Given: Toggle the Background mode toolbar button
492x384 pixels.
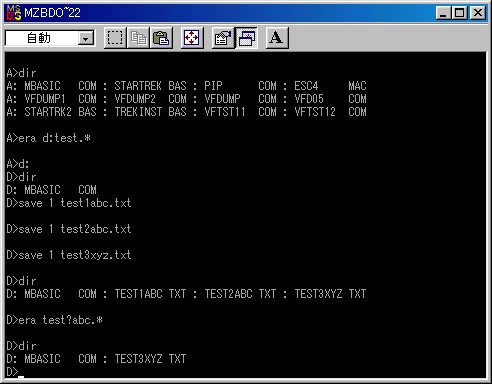Looking at the screenshot, I should [x=246, y=38].
